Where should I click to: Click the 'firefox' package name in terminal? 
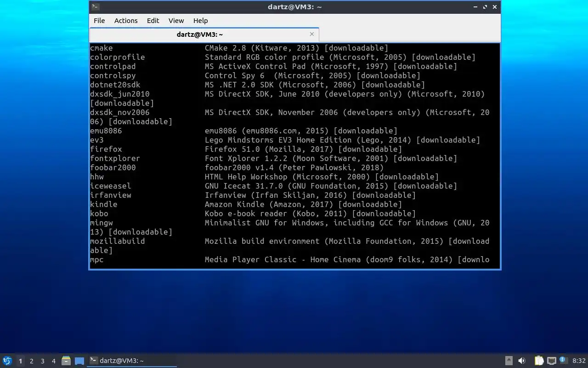click(x=106, y=149)
